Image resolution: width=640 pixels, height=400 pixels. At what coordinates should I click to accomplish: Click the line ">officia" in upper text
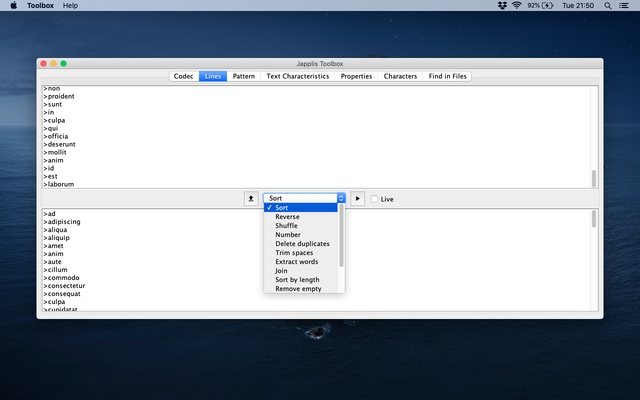(x=56, y=136)
